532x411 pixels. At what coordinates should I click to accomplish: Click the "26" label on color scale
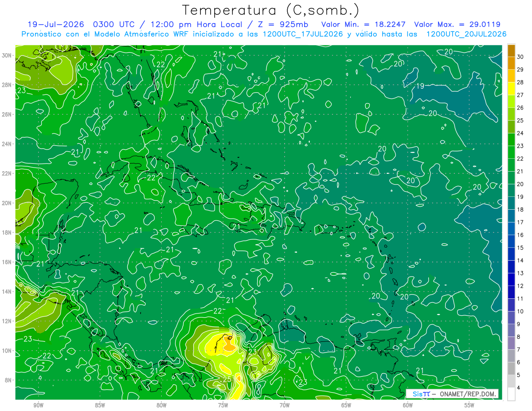click(x=520, y=107)
